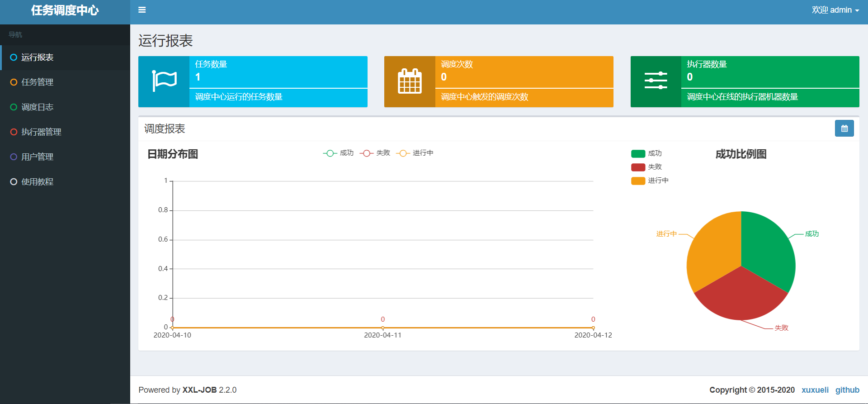Open 使用教程 in the sidebar
The height and width of the screenshot is (404, 868).
click(x=65, y=182)
